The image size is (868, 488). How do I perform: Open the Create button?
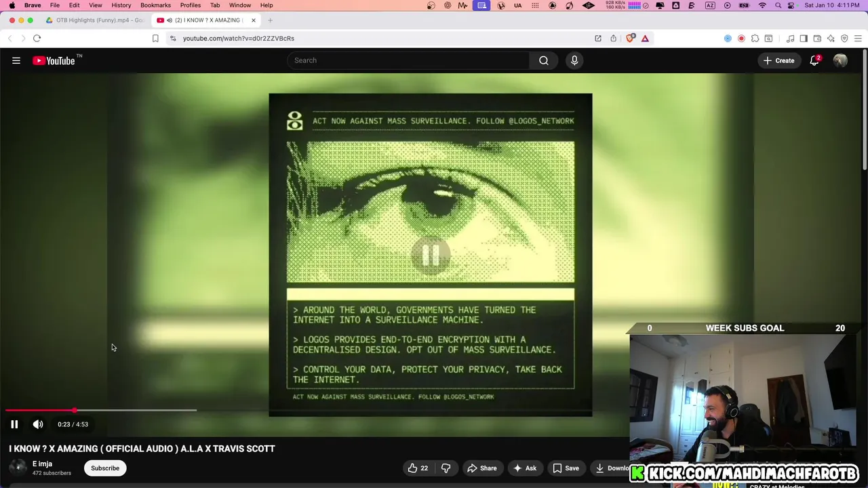tap(778, 60)
